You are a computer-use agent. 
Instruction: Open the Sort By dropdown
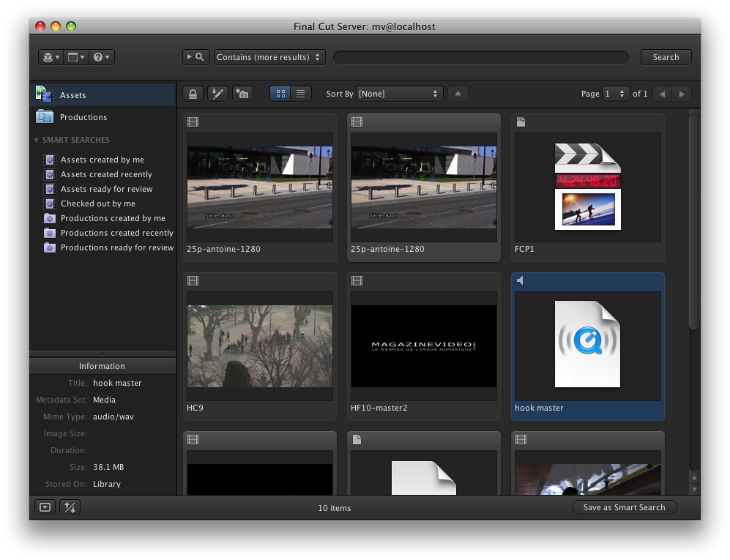pos(399,94)
